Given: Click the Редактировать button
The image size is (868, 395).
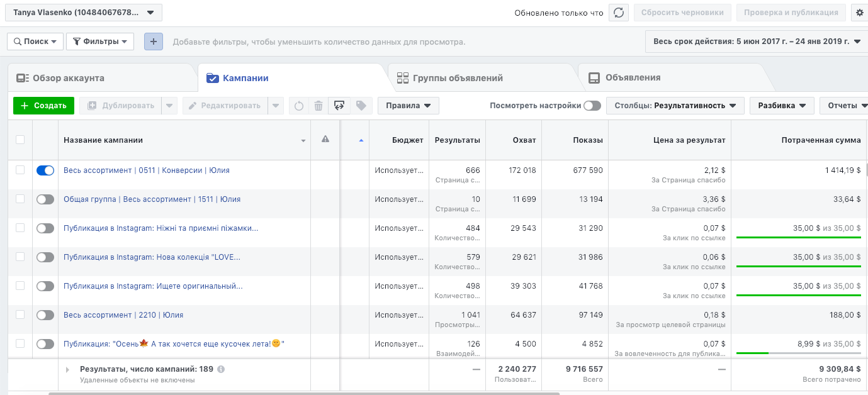Looking at the screenshot, I should (226, 106).
